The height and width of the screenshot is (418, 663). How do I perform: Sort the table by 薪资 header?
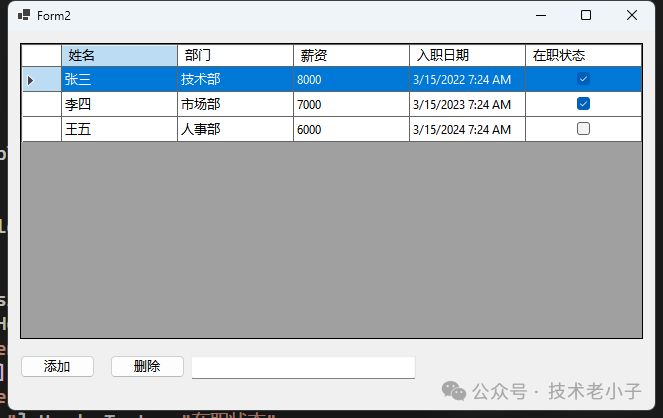(x=351, y=55)
